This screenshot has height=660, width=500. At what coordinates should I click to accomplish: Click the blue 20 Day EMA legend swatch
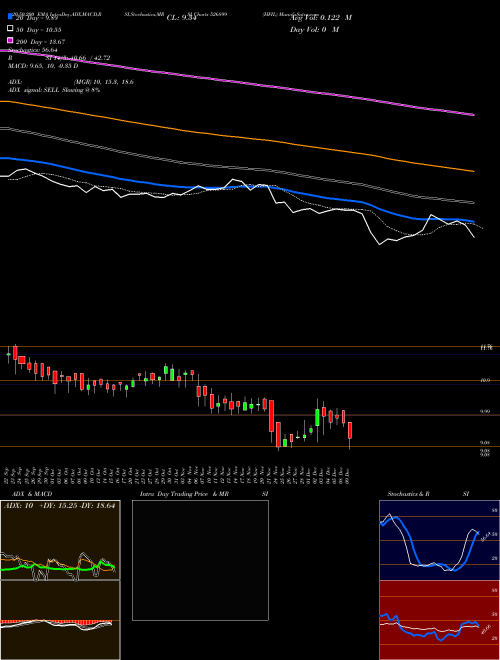click(10, 17)
